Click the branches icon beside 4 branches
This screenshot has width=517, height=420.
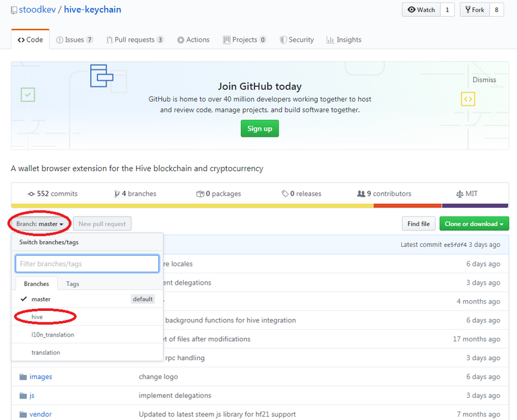(116, 194)
